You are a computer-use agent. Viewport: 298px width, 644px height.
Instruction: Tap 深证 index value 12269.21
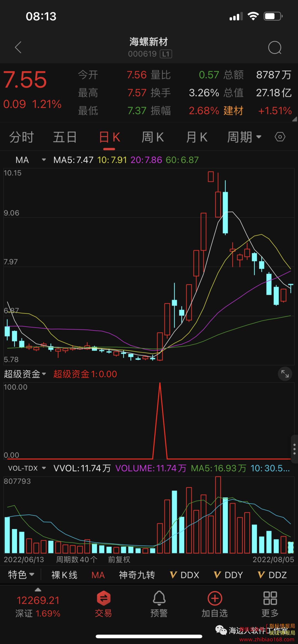38,600
